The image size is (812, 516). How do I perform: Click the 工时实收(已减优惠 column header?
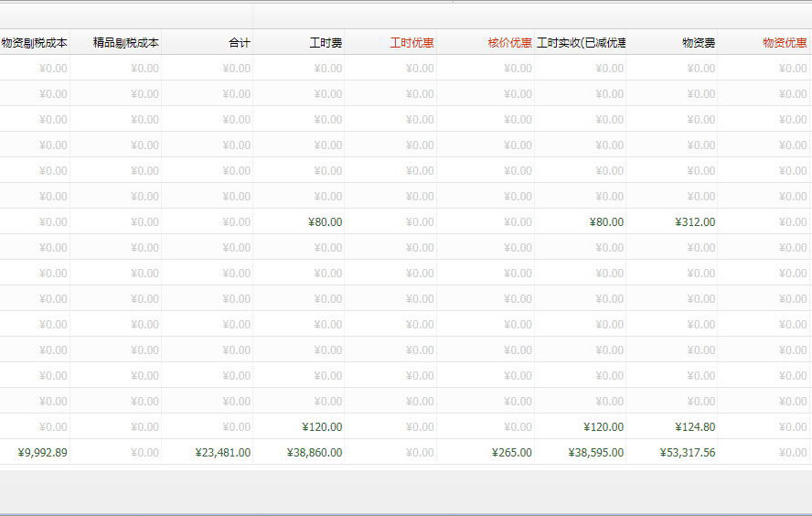tap(581, 42)
